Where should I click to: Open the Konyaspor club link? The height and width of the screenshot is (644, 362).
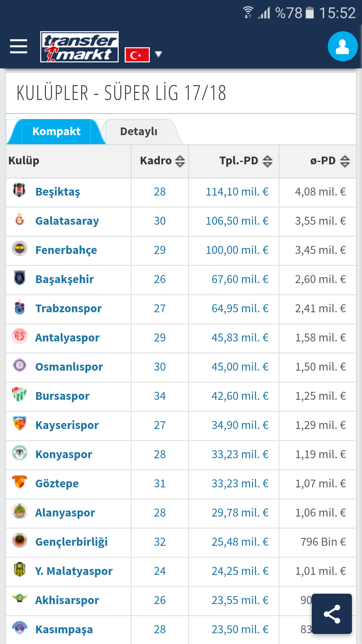pyautogui.click(x=64, y=454)
